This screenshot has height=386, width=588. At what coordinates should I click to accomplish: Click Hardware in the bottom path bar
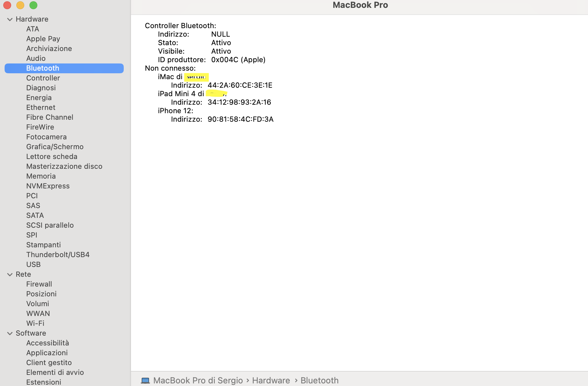tap(271, 380)
